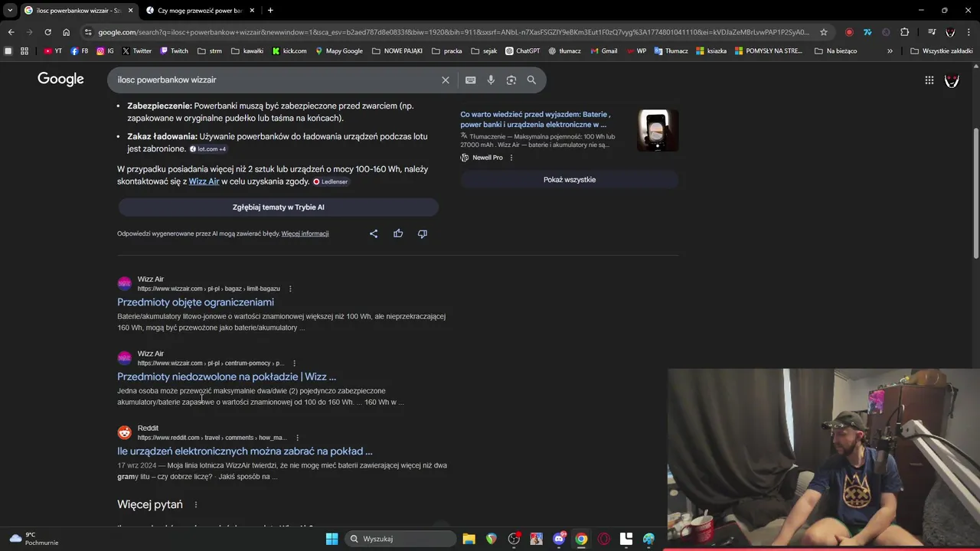Open the YT bookmark
980x551 pixels.
[53, 51]
